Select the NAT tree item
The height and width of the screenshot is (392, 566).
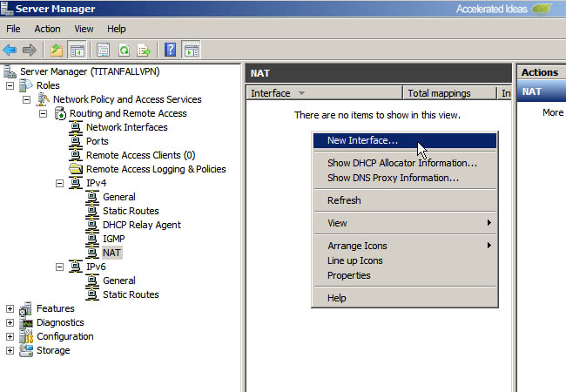coord(111,253)
